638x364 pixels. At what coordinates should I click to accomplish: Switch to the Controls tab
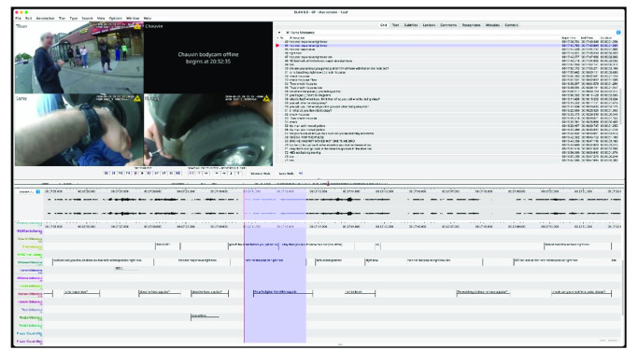[x=512, y=25]
